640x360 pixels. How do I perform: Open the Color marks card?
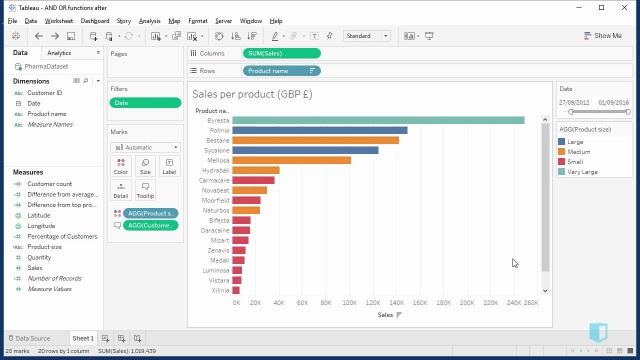pyautogui.click(x=121, y=166)
